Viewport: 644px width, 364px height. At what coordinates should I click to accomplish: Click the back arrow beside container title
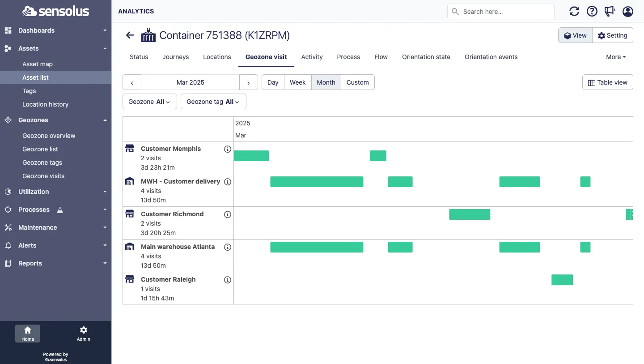[130, 35]
